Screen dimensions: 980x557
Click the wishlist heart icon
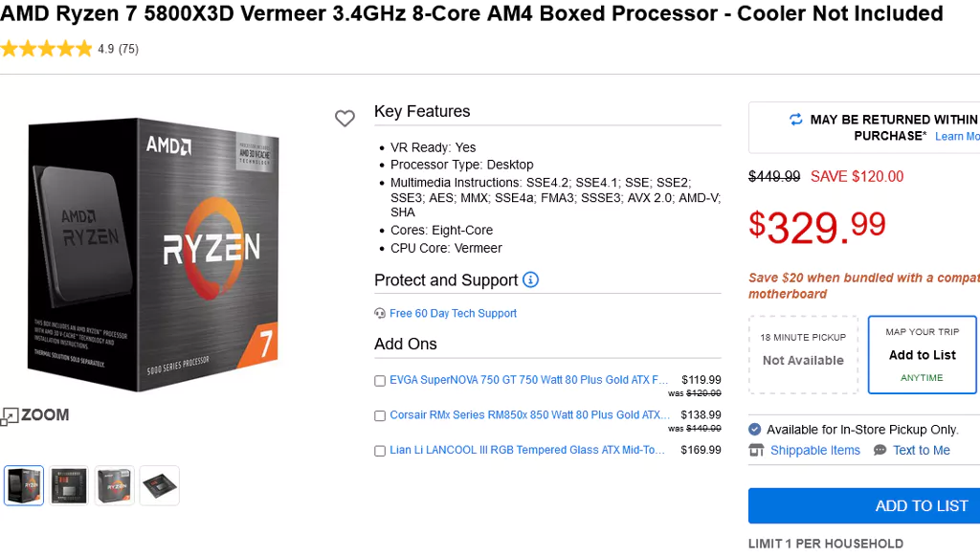click(345, 119)
